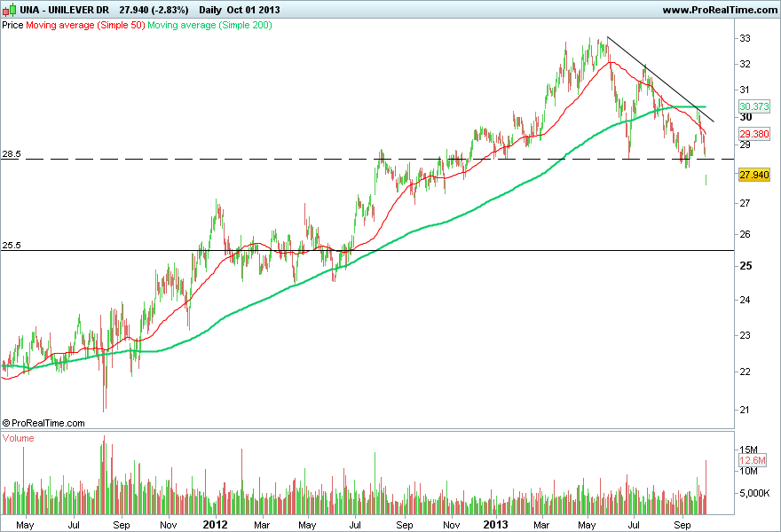Click the 27.940 (-2.83%) price quote in the header

click(154, 10)
